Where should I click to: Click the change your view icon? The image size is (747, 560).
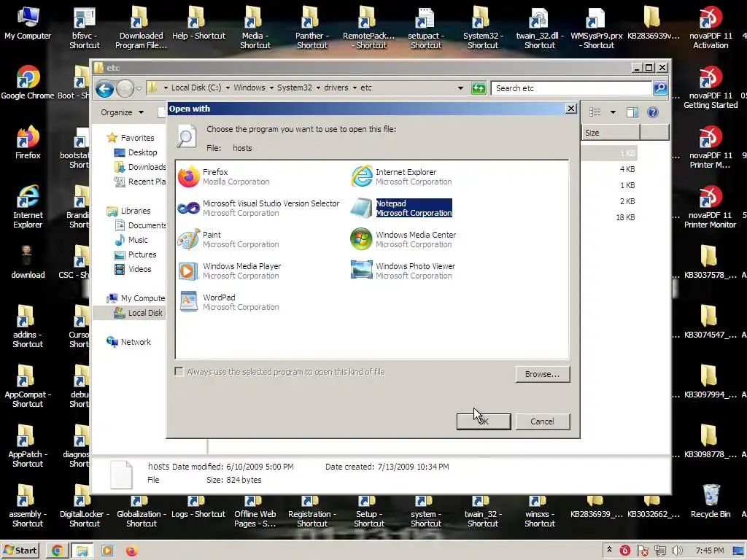click(595, 112)
